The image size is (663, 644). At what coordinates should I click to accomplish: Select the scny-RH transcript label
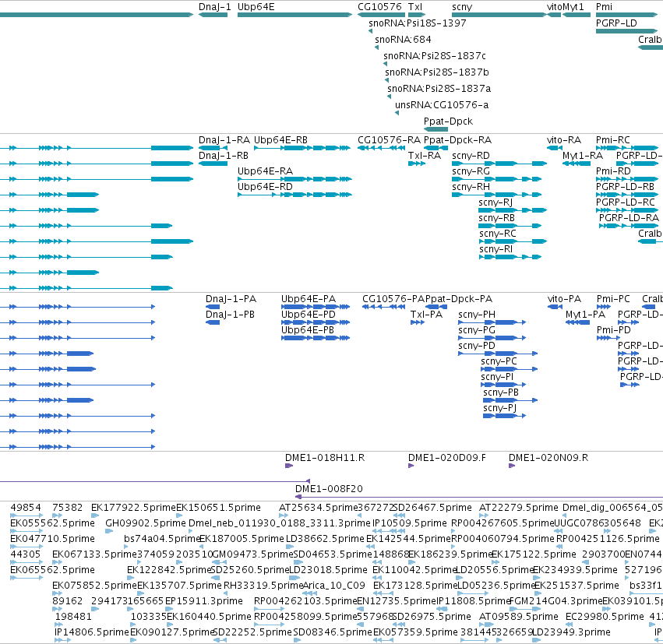(x=471, y=187)
